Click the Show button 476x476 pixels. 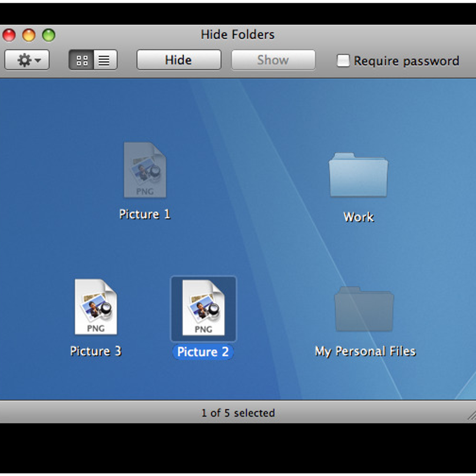coord(273,60)
